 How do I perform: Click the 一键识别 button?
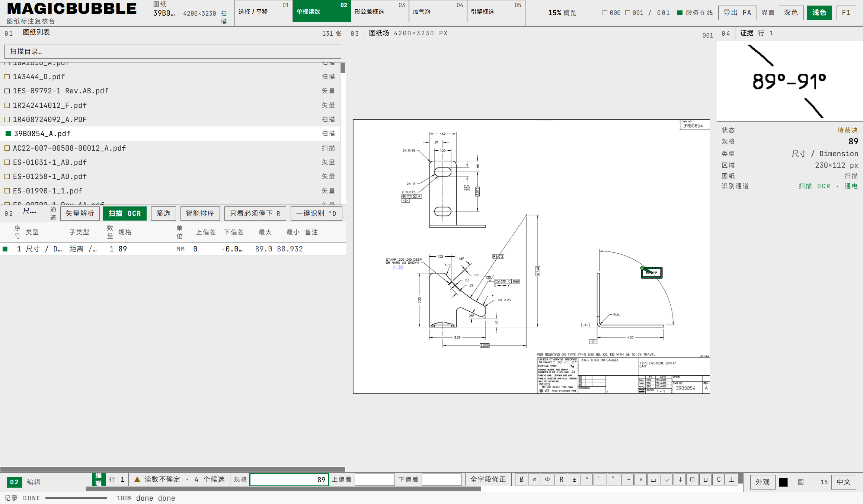(316, 214)
